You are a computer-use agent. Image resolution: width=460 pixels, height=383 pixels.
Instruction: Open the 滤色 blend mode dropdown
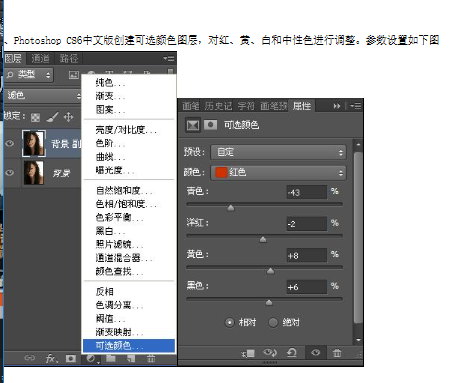pos(43,96)
